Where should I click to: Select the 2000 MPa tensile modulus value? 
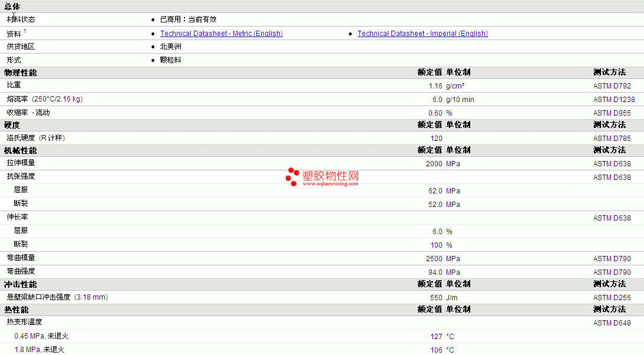coord(442,163)
